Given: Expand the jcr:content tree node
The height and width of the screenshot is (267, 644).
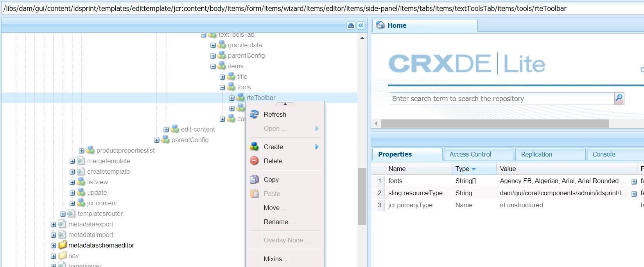Looking at the screenshot, I should point(72,203).
